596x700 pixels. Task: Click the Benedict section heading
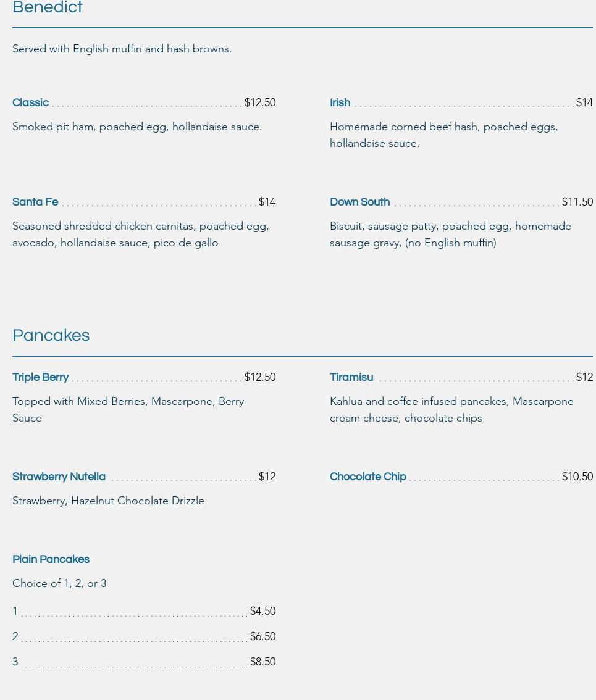tap(48, 7)
